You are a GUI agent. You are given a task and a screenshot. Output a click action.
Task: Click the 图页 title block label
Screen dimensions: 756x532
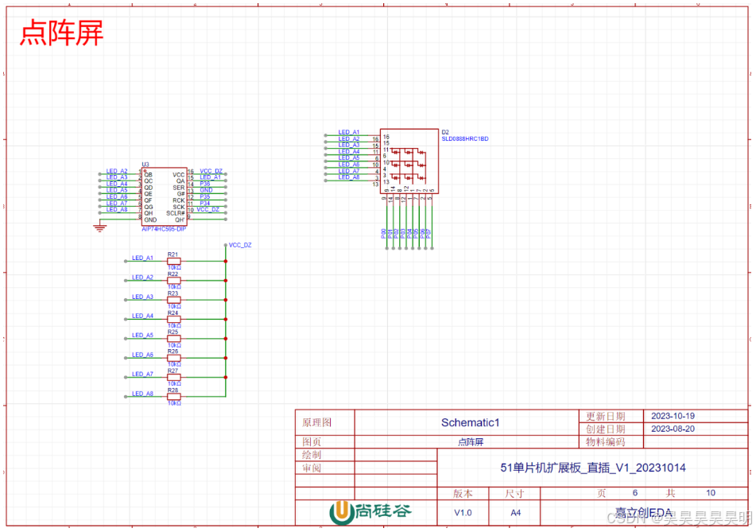[312, 442]
